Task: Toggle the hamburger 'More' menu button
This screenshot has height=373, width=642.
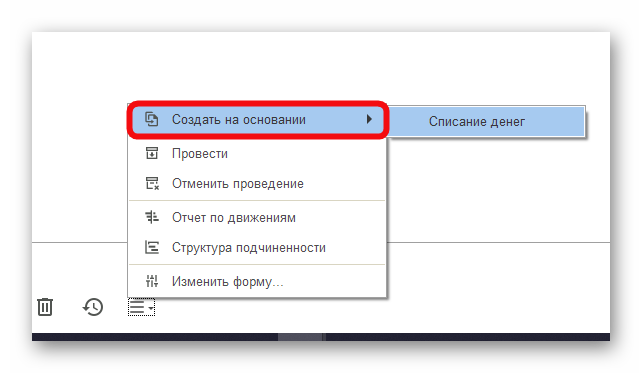Action: 141,307
